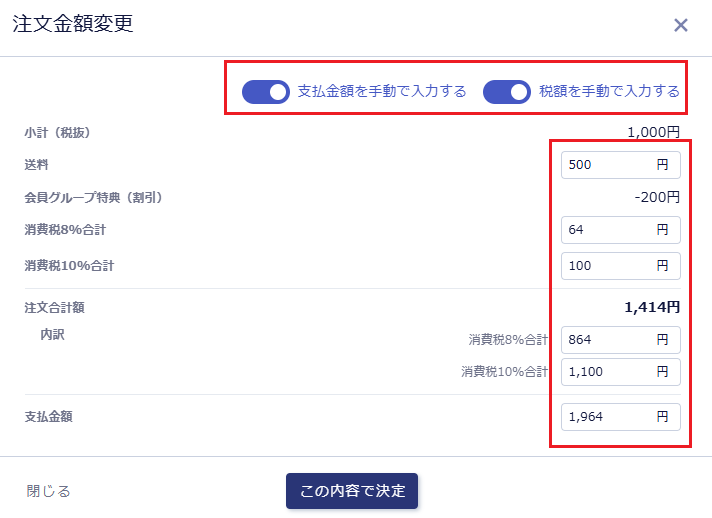Close the 注文金額変更 dialog with X icon

[x=681, y=25]
